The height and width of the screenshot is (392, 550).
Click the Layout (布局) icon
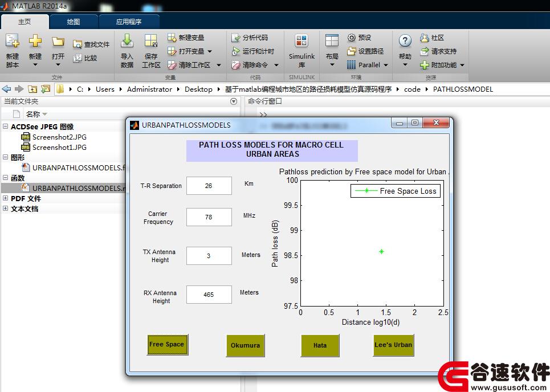tap(332, 40)
